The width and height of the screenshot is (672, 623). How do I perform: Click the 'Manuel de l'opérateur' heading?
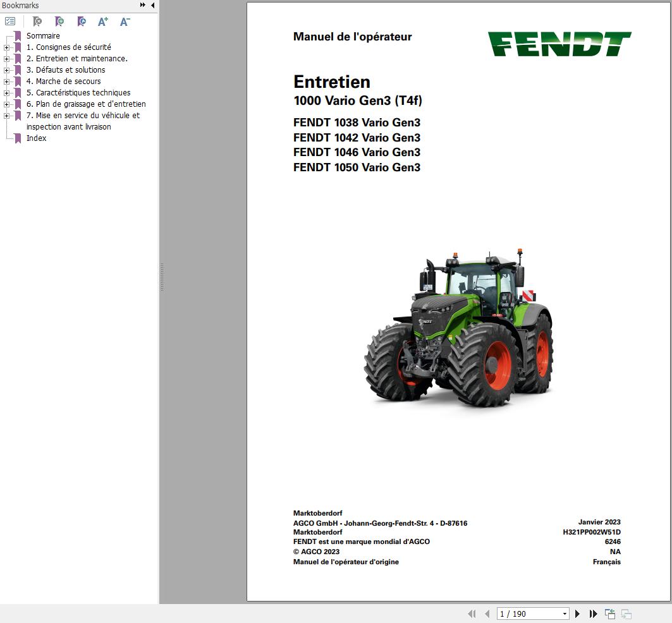click(x=352, y=37)
